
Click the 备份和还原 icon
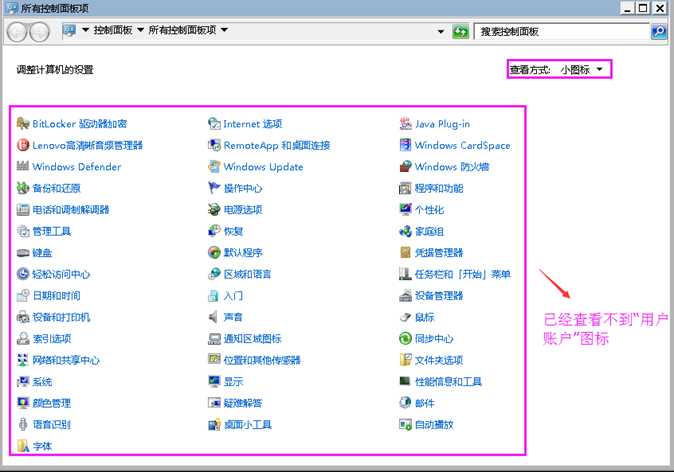pyautogui.click(x=23, y=188)
